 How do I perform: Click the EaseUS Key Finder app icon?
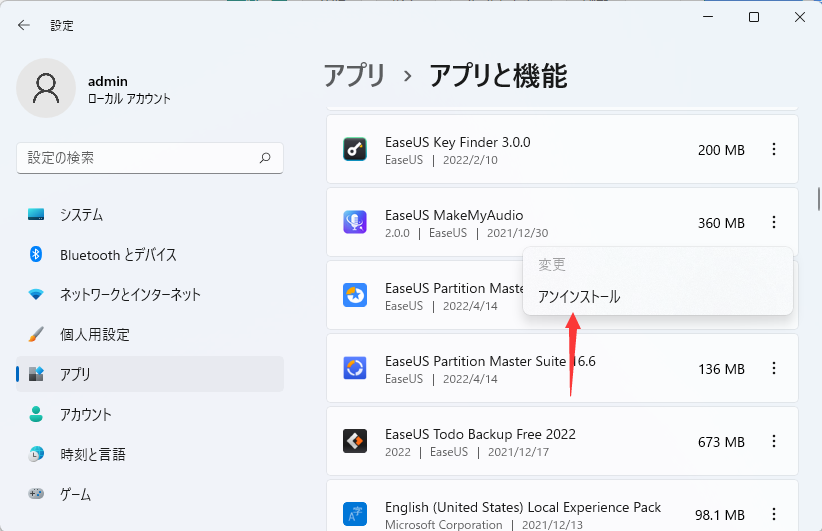(355, 149)
